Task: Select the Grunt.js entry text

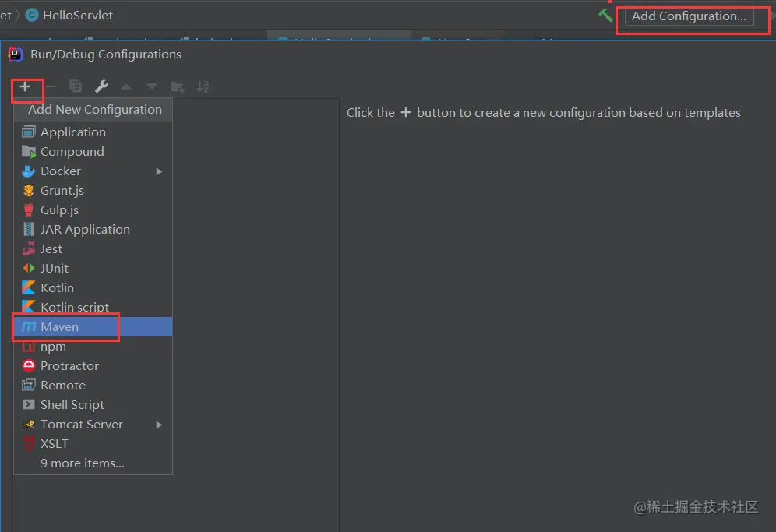Action: [x=62, y=191]
